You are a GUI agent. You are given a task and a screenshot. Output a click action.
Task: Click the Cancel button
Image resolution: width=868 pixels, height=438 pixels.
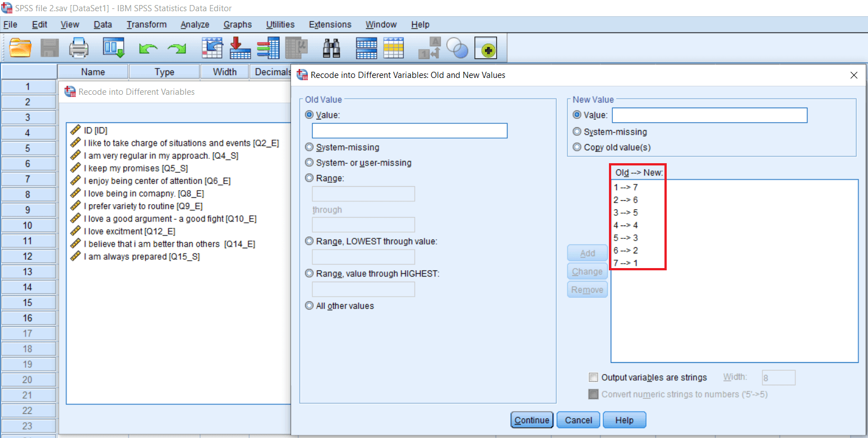pyautogui.click(x=578, y=419)
